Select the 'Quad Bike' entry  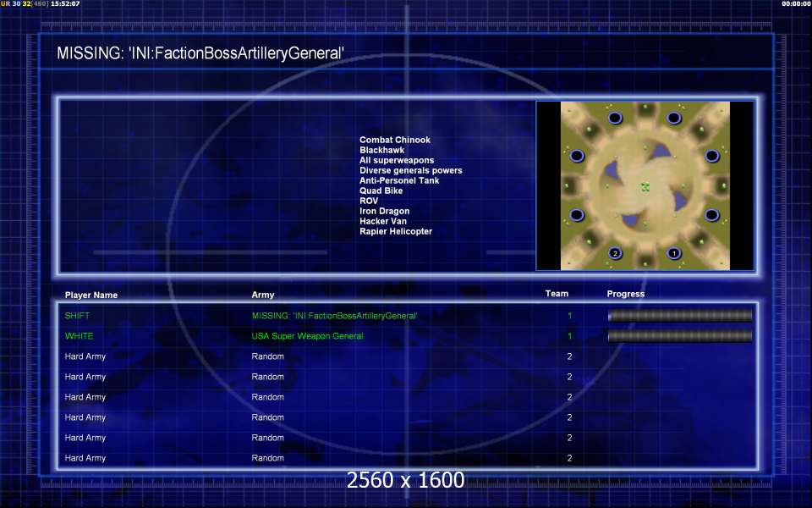pyautogui.click(x=381, y=190)
